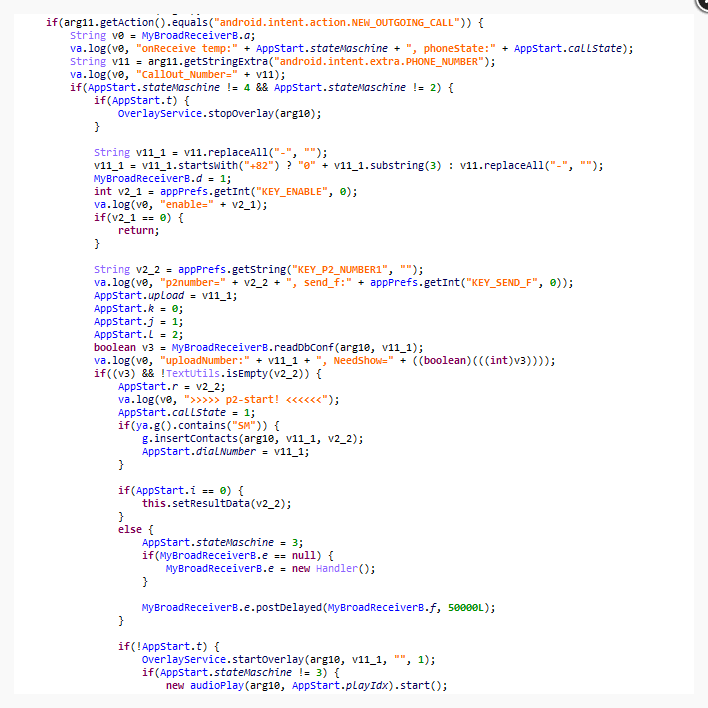Click the ", send_f:" string literal

point(319,283)
